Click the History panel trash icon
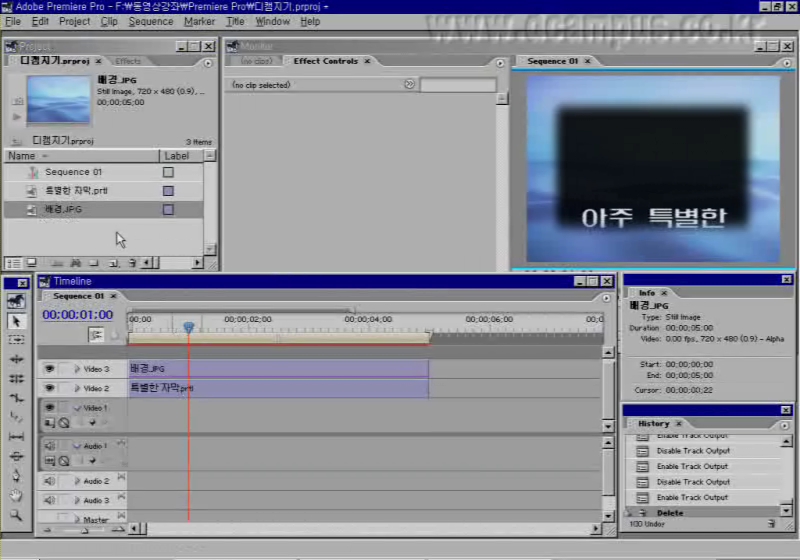800x560 pixels. (x=771, y=524)
